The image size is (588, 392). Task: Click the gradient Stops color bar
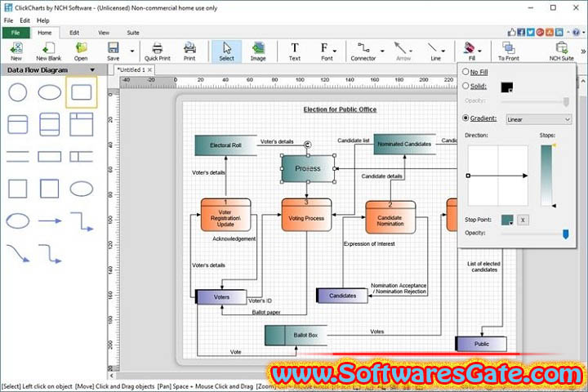[x=546, y=176]
